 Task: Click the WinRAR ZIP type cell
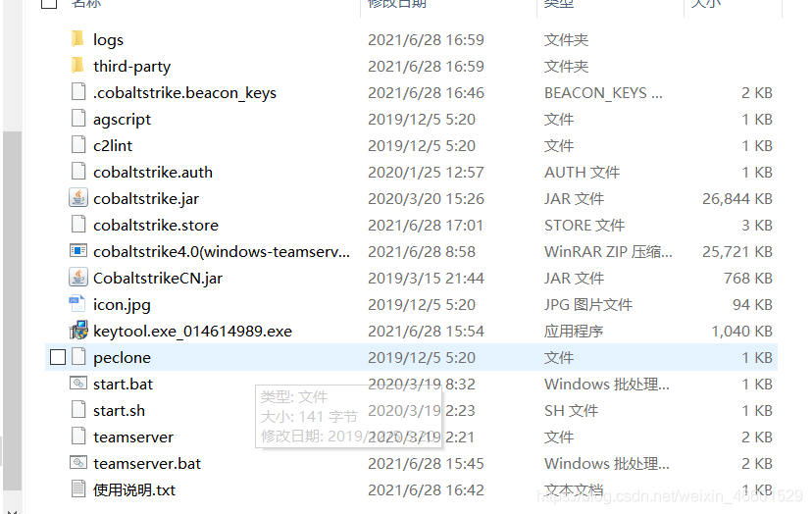(x=608, y=252)
